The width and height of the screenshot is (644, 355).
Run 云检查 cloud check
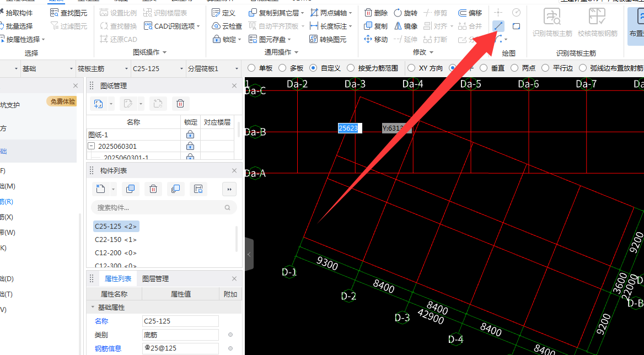tap(227, 26)
